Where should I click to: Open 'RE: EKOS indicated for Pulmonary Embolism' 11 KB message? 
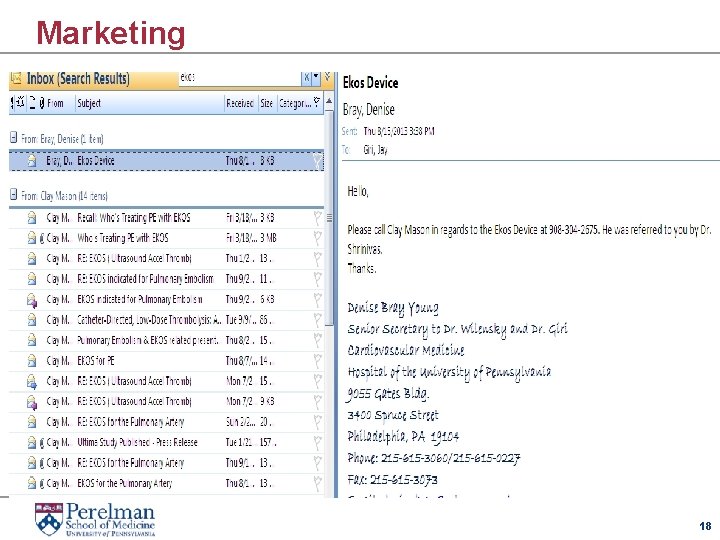point(166,279)
